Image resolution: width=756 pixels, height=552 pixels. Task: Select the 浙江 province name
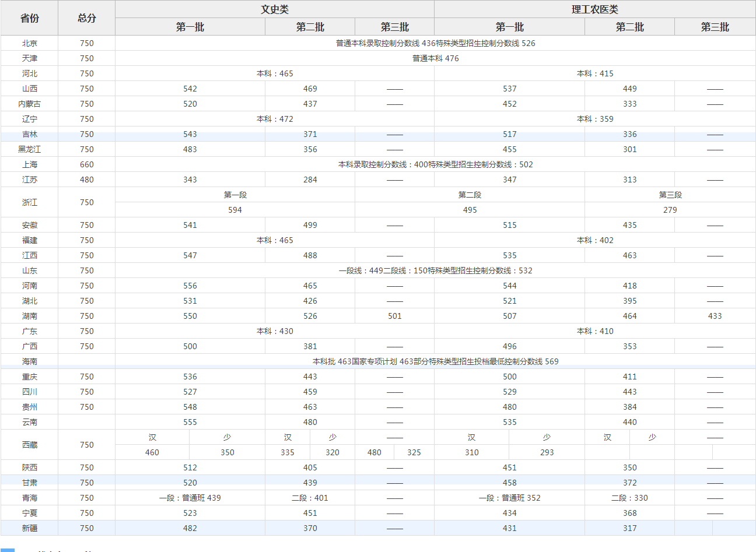pos(28,202)
